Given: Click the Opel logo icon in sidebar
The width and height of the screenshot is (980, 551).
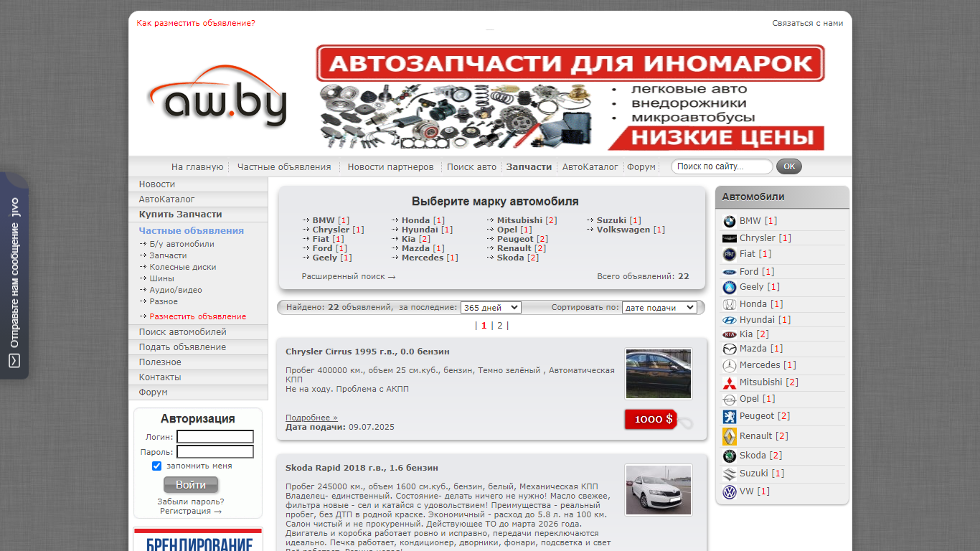Looking at the screenshot, I should click(x=729, y=400).
